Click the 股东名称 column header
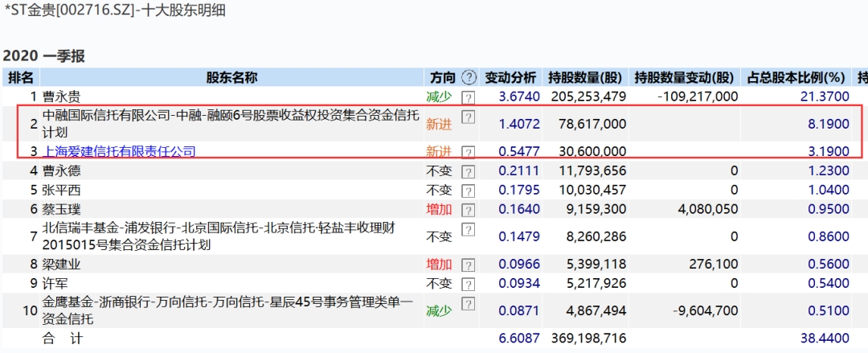 point(231,78)
